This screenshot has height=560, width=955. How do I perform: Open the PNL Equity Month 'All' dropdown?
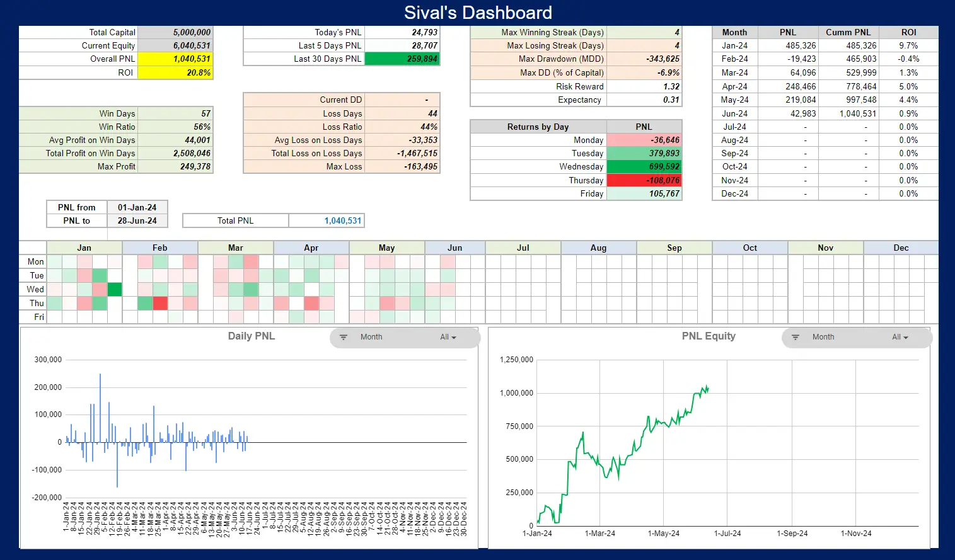point(900,337)
